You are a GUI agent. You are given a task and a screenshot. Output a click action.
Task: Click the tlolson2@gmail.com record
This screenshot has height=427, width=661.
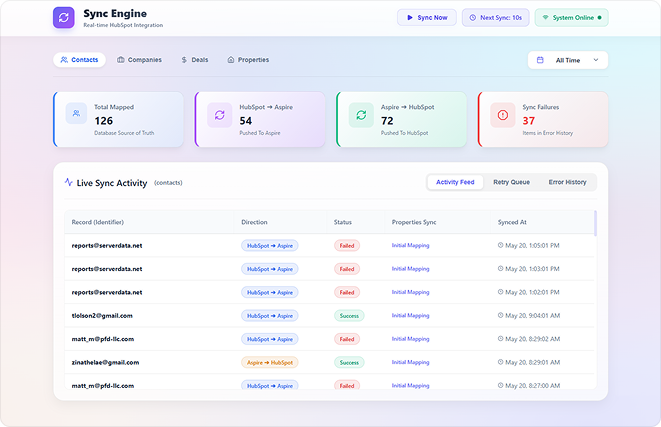point(102,316)
